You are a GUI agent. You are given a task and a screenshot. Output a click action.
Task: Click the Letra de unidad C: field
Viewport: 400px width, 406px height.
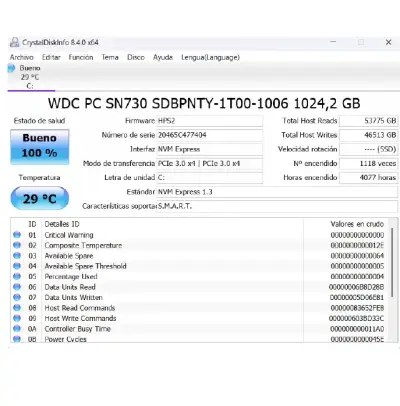(x=209, y=178)
